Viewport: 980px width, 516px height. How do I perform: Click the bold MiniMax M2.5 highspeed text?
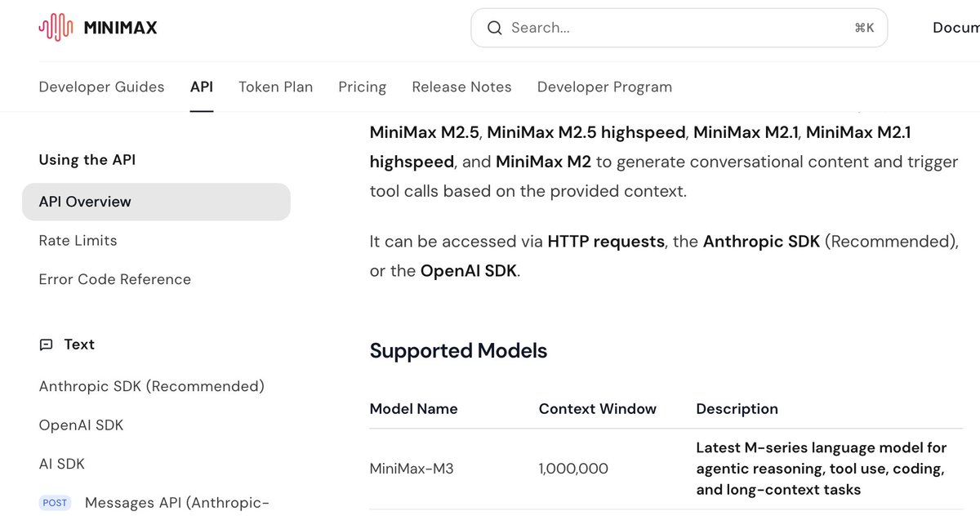pos(588,131)
